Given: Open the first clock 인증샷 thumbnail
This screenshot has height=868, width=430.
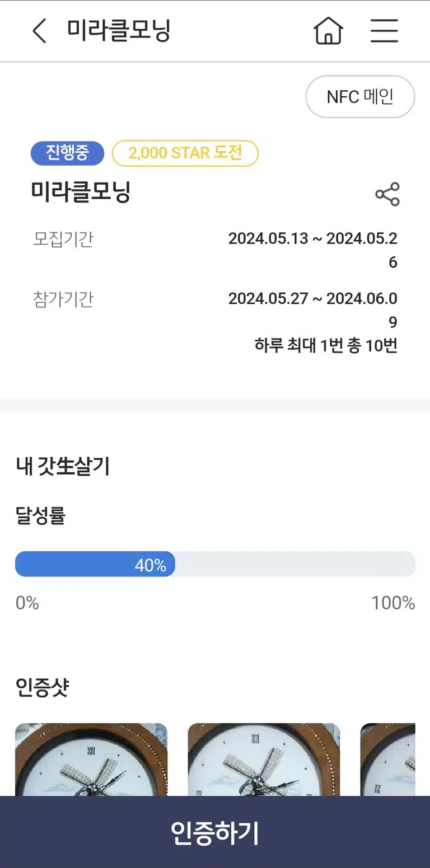Looking at the screenshot, I should (91, 759).
